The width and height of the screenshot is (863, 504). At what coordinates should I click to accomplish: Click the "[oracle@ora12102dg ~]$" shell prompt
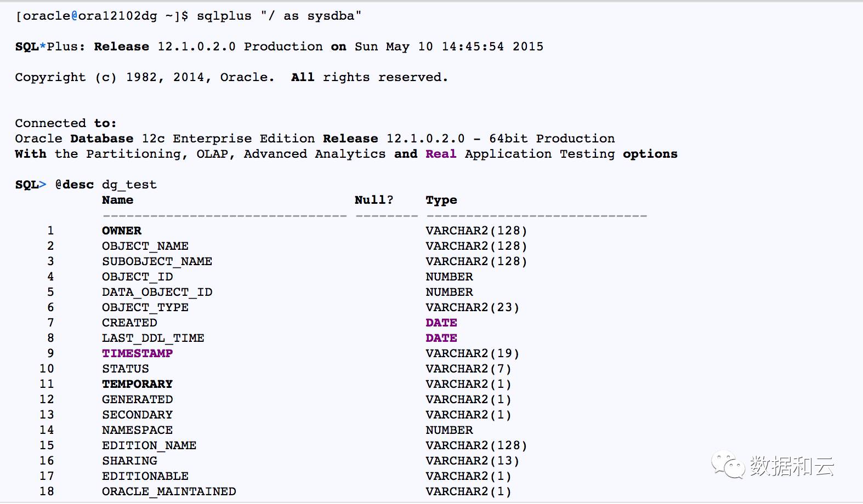[x=102, y=16]
